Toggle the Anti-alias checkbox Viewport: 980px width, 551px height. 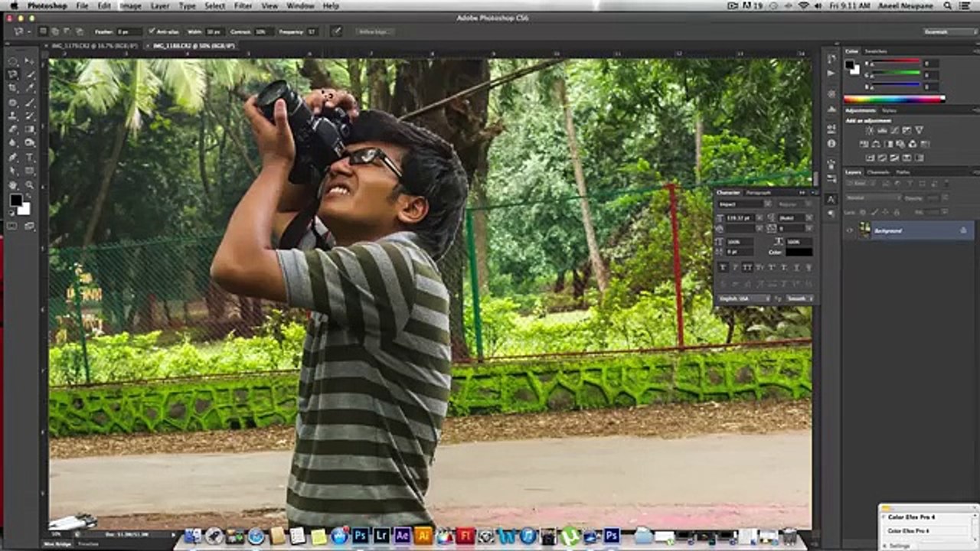[152, 31]
